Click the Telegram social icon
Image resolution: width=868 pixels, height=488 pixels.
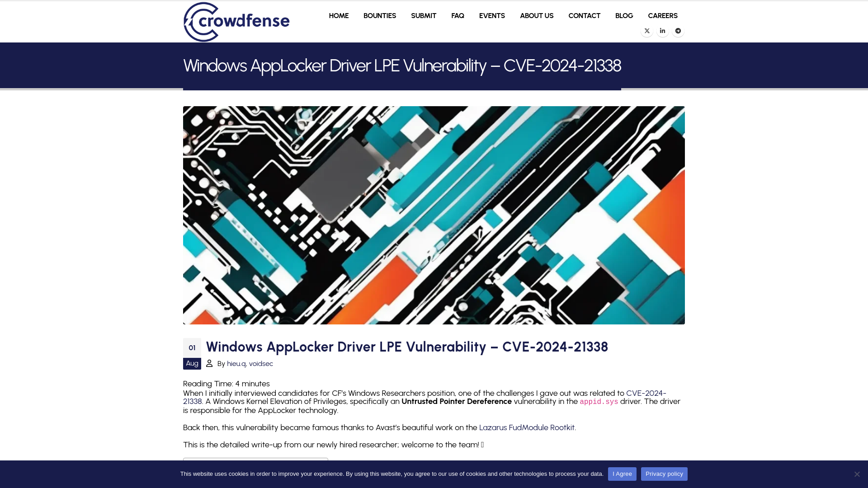point(678,30)
